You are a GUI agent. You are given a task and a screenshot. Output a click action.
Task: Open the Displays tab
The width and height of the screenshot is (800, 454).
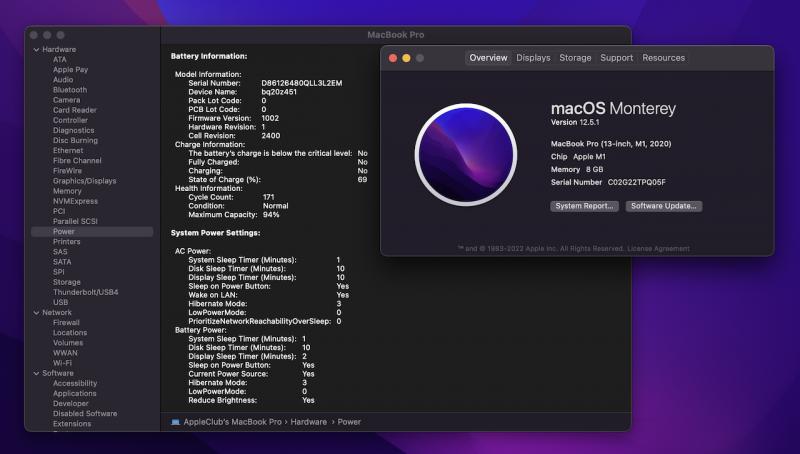point(533,58)
